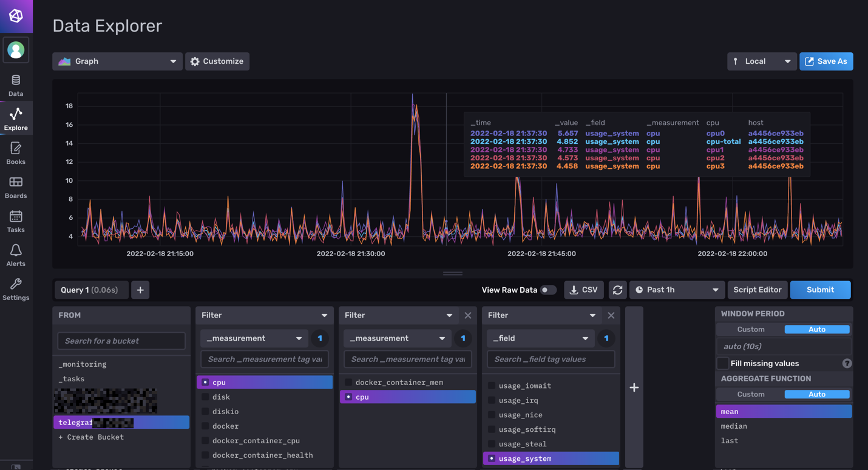Add a new query tab with plus
The height and width of the screenshot is (470, 868).
coord(140,290)
